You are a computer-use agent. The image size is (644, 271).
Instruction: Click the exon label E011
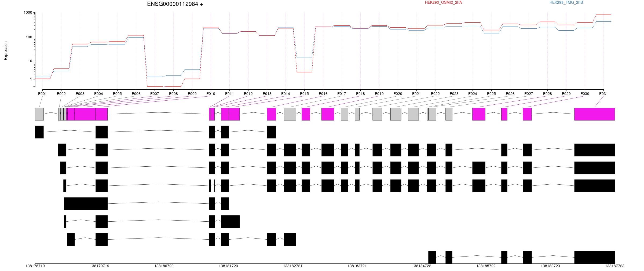coord(229,94)
